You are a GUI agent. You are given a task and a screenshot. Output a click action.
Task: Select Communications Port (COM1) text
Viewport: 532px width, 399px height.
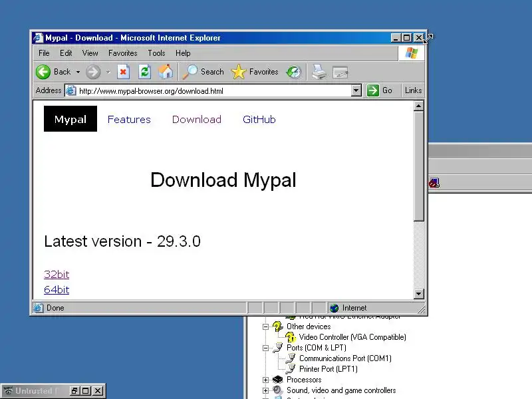[x=345, y=358]
